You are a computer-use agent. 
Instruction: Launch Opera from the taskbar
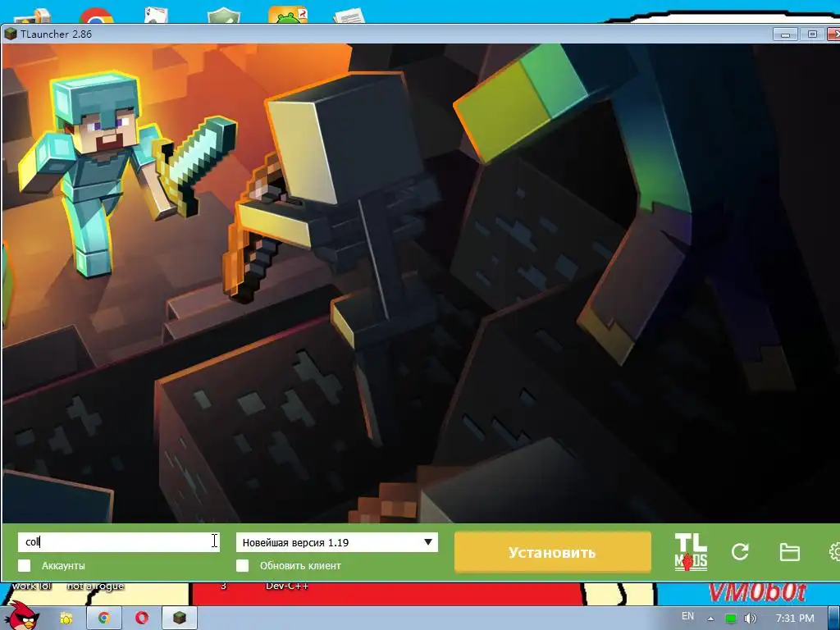[141, 619]
